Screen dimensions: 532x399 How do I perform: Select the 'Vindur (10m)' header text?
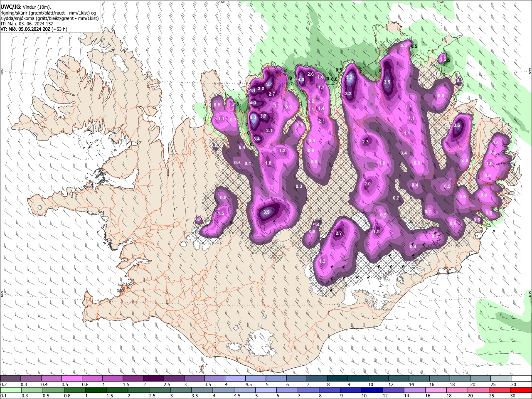(x=37, y=7)
